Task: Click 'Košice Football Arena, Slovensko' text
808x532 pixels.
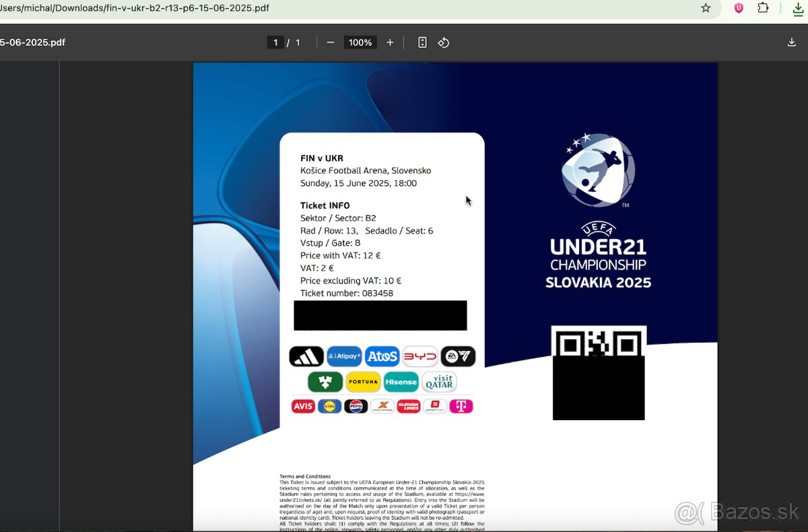Action: click(366, 170)
